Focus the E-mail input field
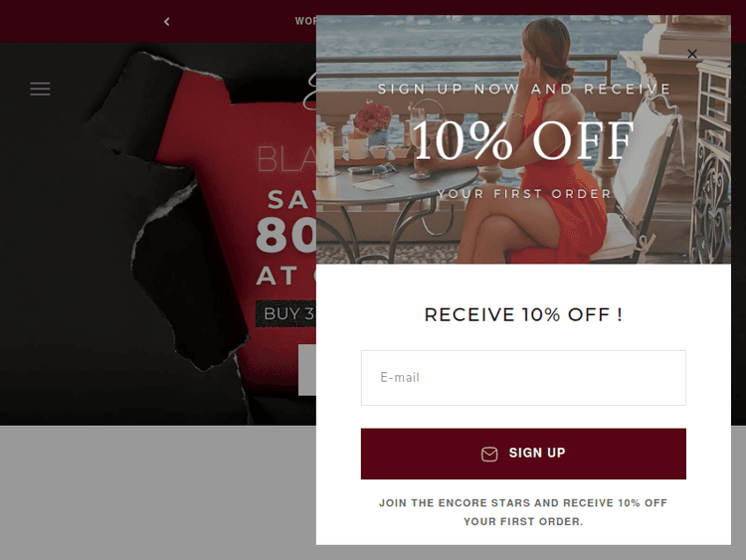 pyautogui.click(x=523, y=378)
